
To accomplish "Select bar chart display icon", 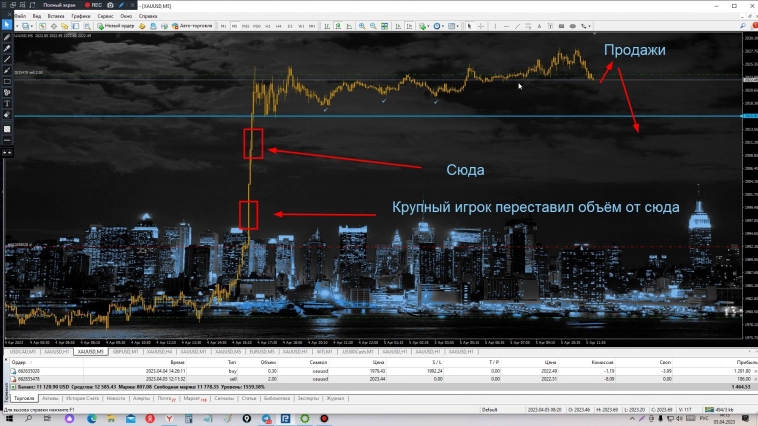I will 327,26.
